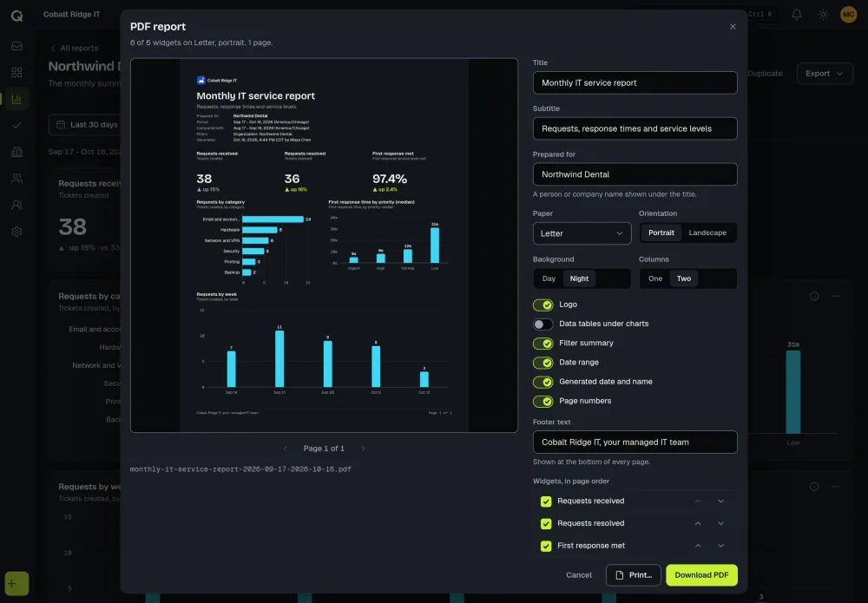868x603 pixels.
Task: Click the green plus button in sidebar
Action: [x=16, y=583]
